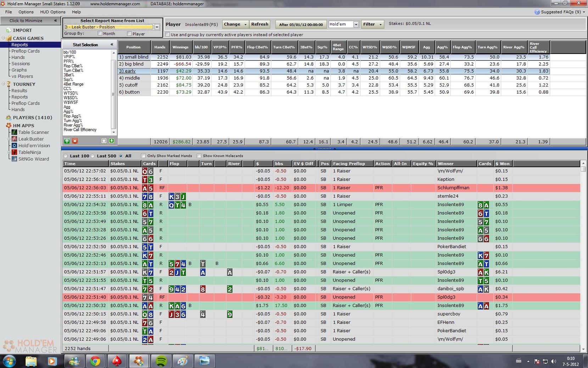Select Last 100 hands radio button
Screen dimensions: 588x368
pos(66,156)
